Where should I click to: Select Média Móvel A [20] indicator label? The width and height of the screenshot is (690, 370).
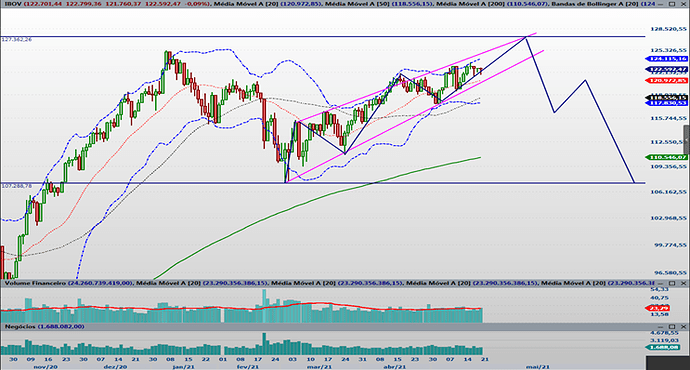tap(239, 4)
